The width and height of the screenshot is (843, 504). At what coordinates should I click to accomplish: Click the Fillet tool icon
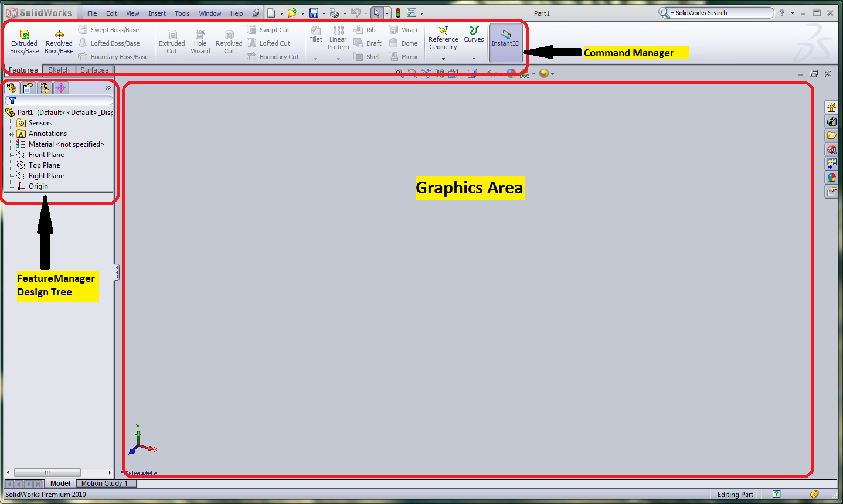316,30
